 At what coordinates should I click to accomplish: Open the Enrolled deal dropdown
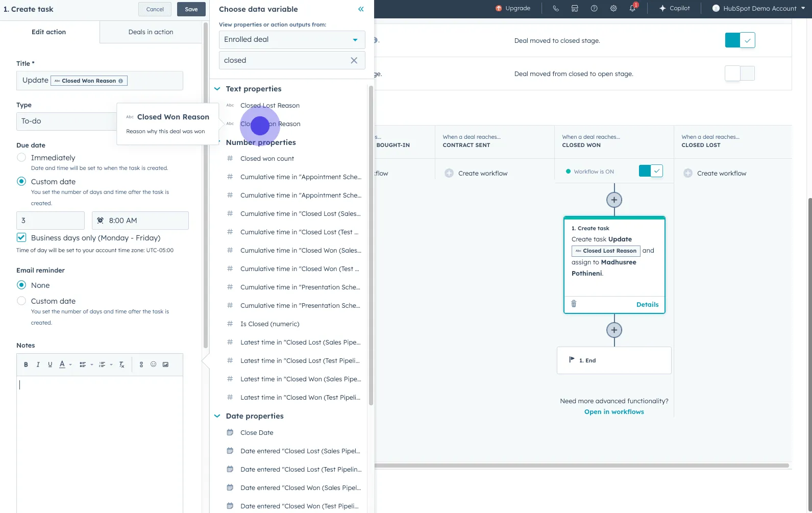point(292,40)
